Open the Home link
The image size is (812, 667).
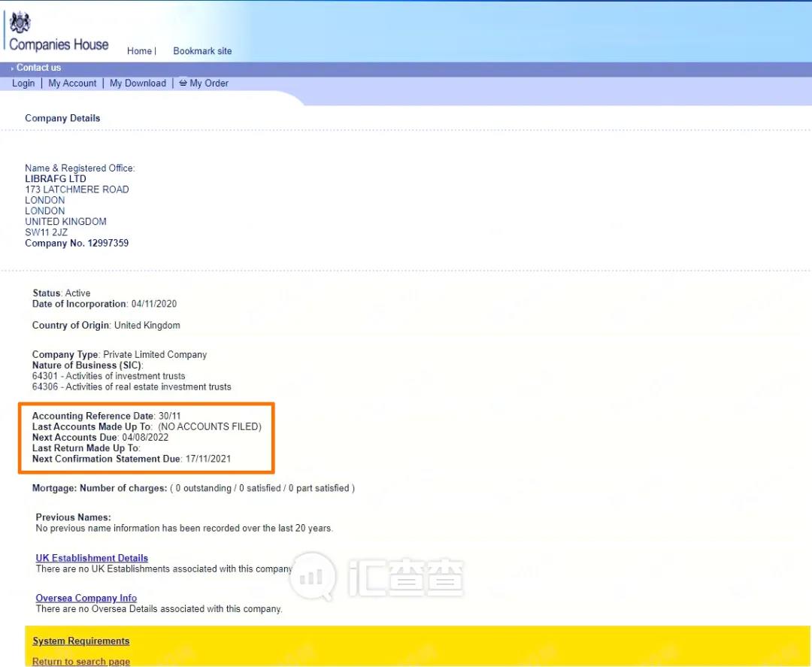139,50
